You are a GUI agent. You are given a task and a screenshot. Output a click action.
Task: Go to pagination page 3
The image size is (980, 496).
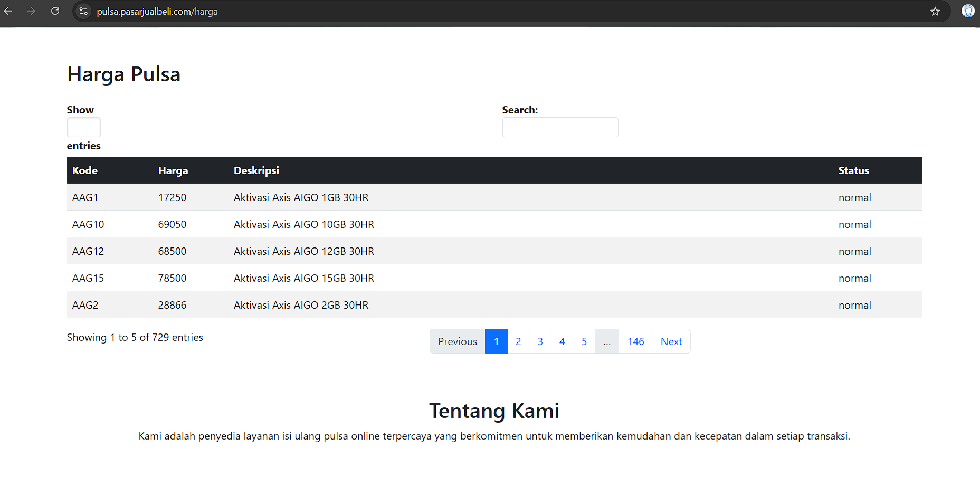pos(540,341)
